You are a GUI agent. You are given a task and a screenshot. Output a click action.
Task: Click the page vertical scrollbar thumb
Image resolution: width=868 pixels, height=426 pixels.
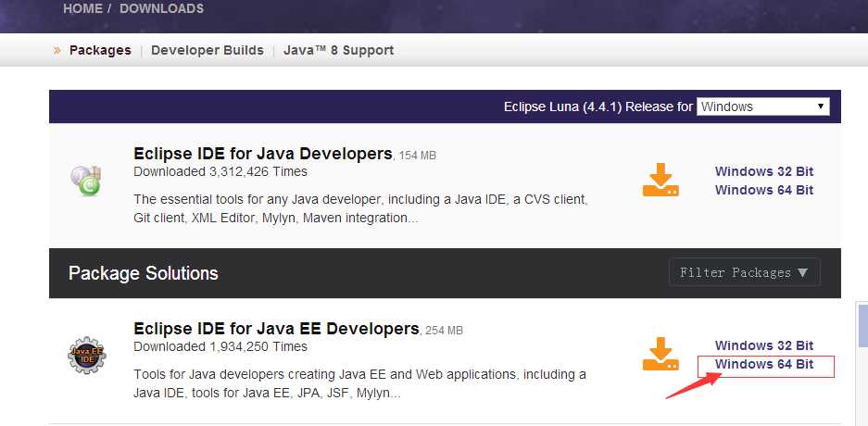coord(863,325)
